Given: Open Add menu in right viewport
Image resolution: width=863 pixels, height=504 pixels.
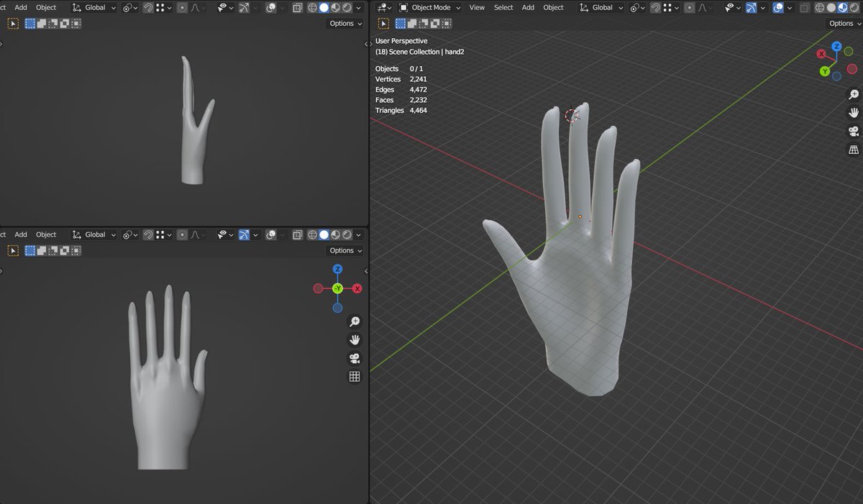Looking at the screenshot, I should [528, 7].
